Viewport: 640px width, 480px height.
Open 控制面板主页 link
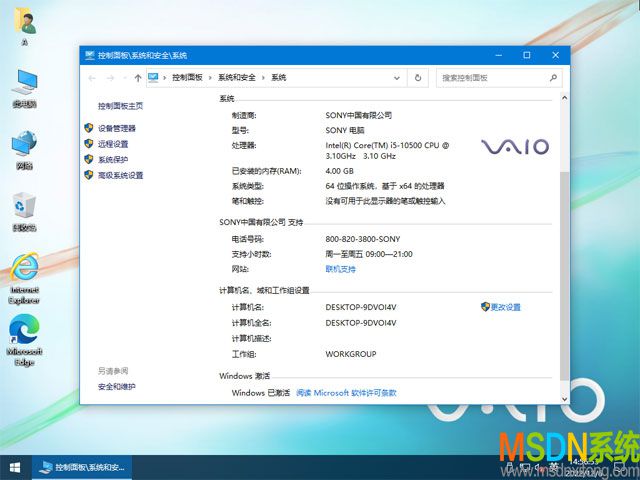tap(120, 106)
